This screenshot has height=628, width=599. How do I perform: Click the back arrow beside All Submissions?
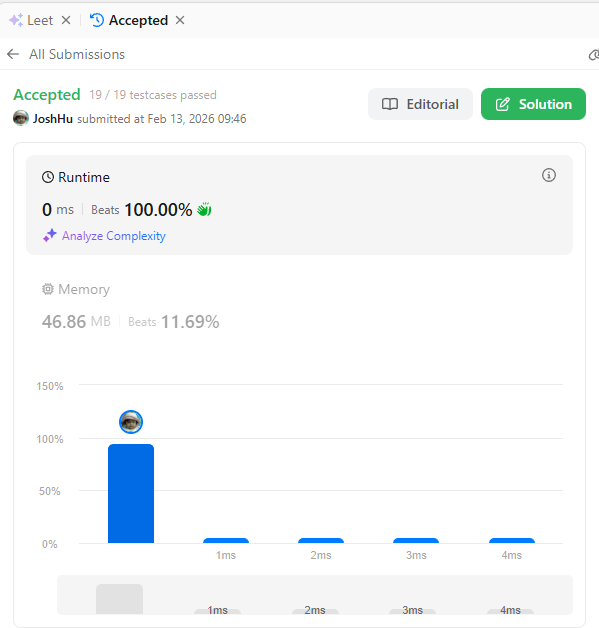click(x=13, y=54)
